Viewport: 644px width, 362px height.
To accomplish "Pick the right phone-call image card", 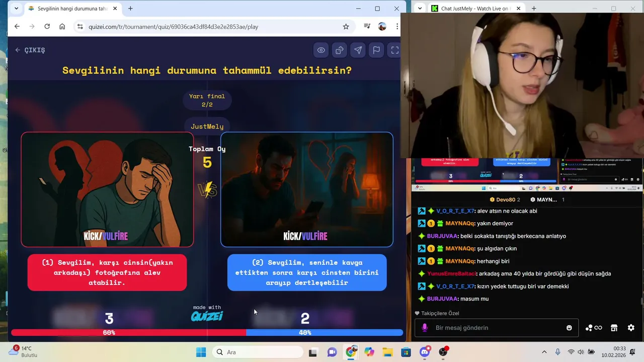I will [x=307, y=190].
